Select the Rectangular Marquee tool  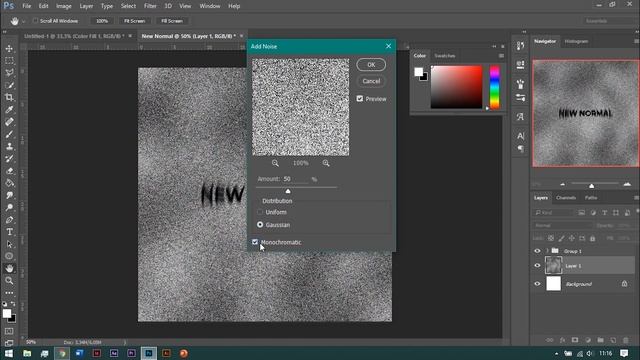9,61
